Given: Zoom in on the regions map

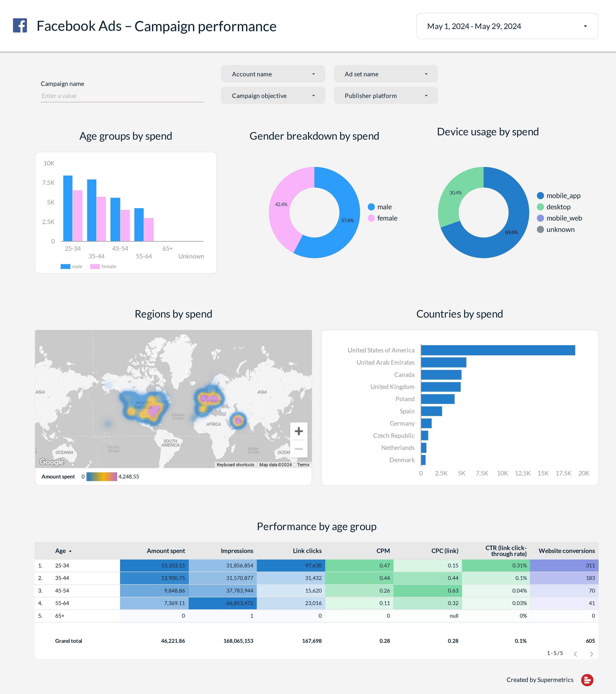Looking at the screenshot, I should point(299,431).
